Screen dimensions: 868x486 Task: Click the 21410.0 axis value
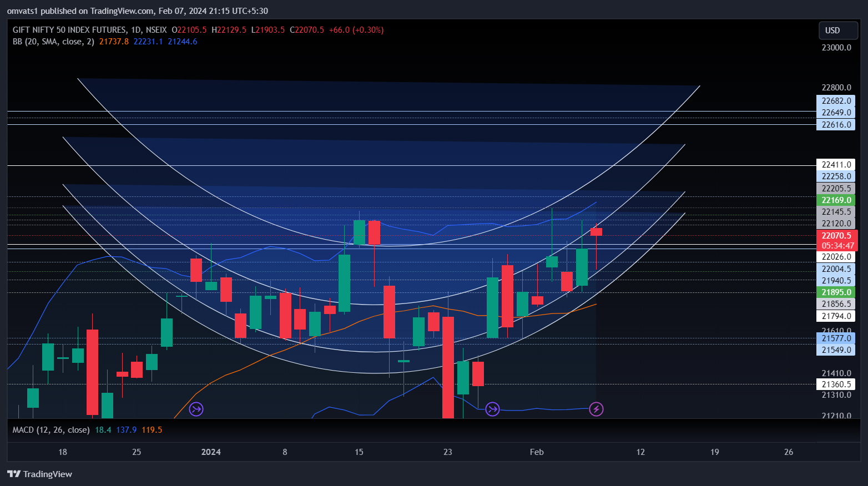coord(836,373)
